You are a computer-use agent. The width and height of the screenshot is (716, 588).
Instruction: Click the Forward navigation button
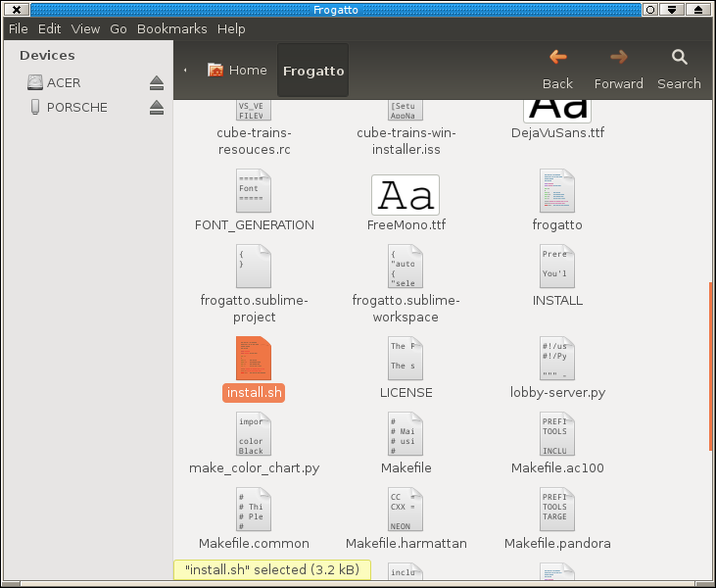click(618, 70)
